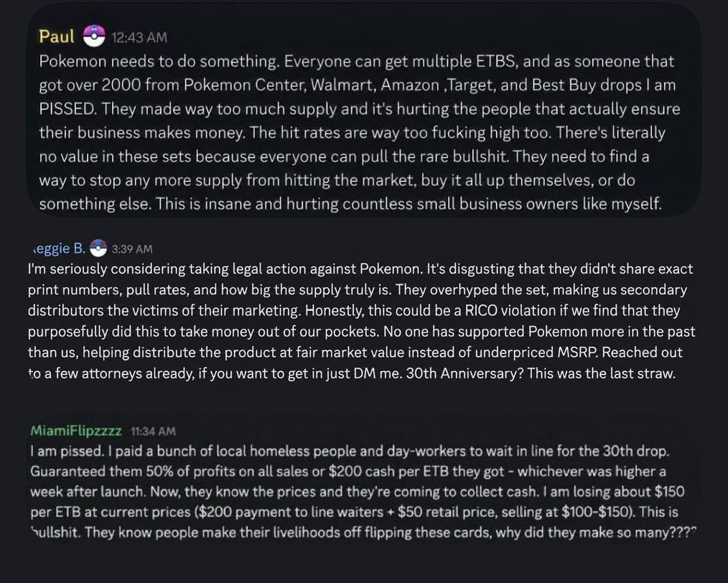Open Paul's user profile from username
Image resolution: width=728 pixels, height=583 pixels.
[x=57, y=36]
